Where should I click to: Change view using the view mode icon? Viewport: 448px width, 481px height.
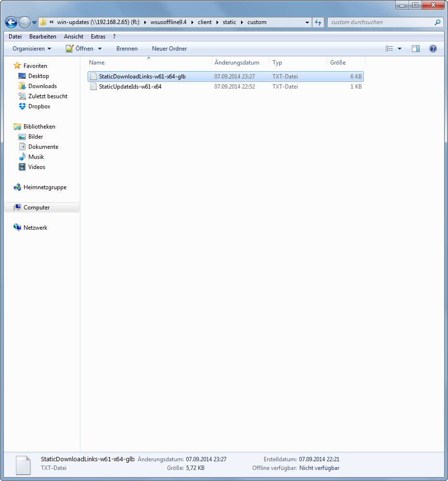(389, 49)
